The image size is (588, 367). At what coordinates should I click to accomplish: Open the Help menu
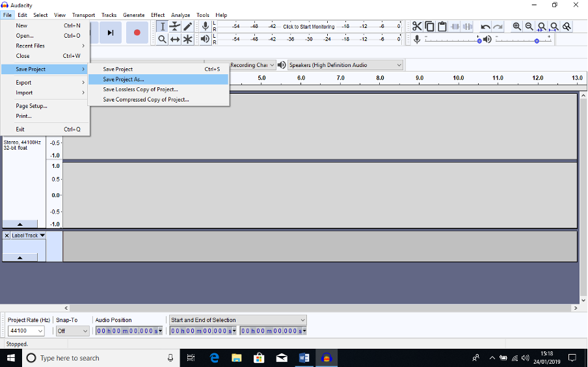point(221,15)
